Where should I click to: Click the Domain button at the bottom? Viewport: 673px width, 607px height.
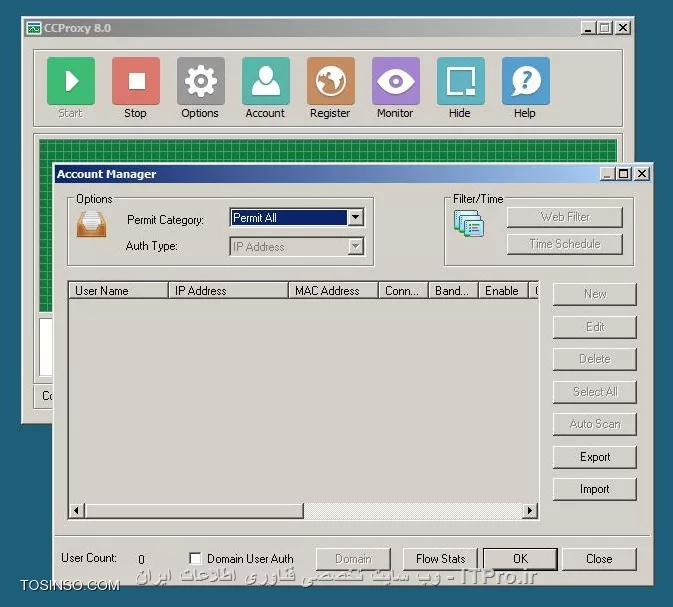[x=353, y=559]
